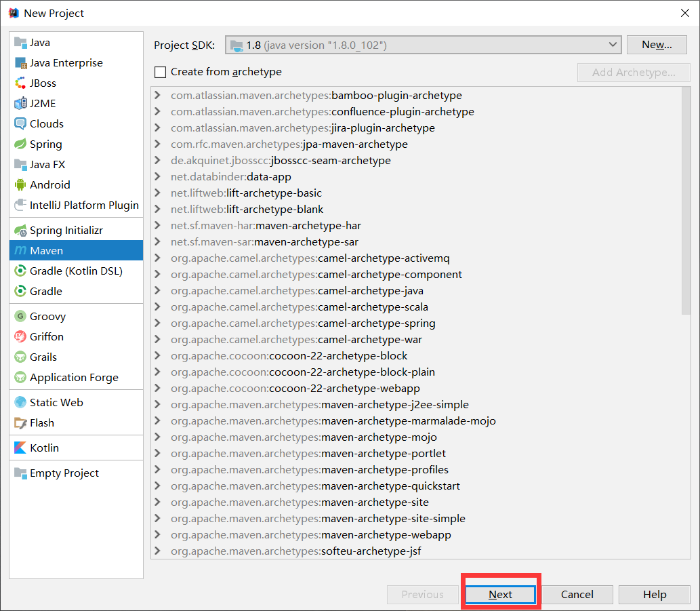This screenshot has width=700, height=611.
Task: Click the Clouds icon
Action: tap(20, 123)
